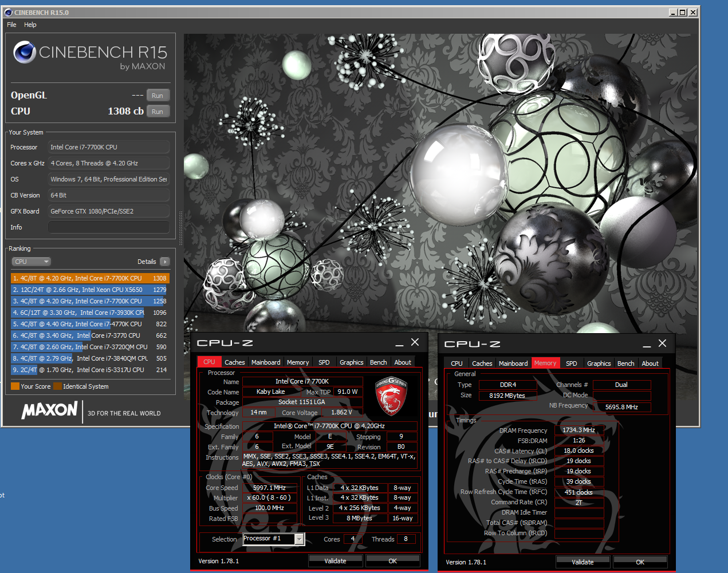Screen dimensions: 728x573
Task: Click the brown Identical System legend swatch
Action: (x=57, y=386)
